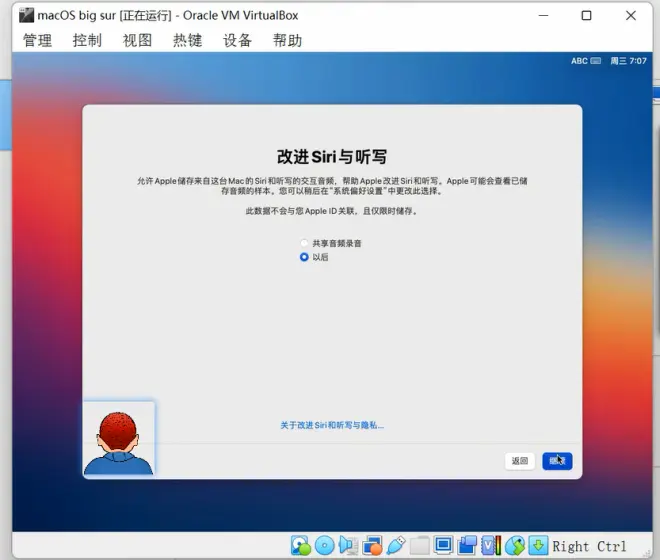Open the mouse integration status icon
Viewport: 660px width, 560px height.
pyautogui.click(x=515, y=546)
